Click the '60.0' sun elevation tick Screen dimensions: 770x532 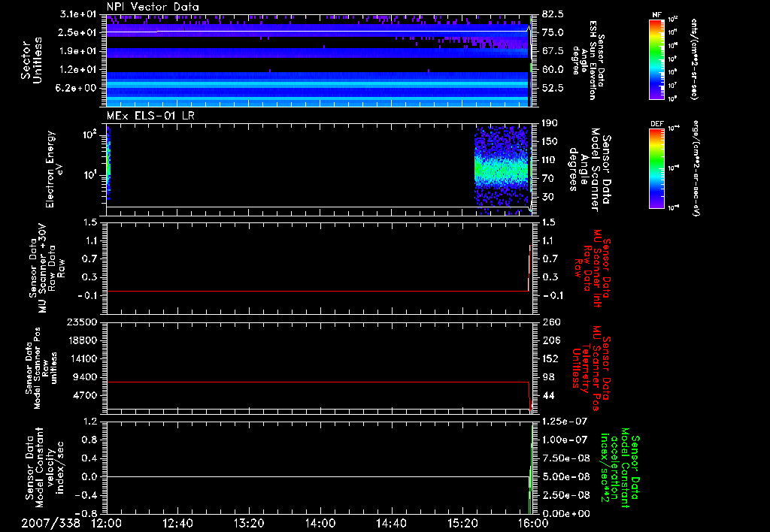click(553, 70)
